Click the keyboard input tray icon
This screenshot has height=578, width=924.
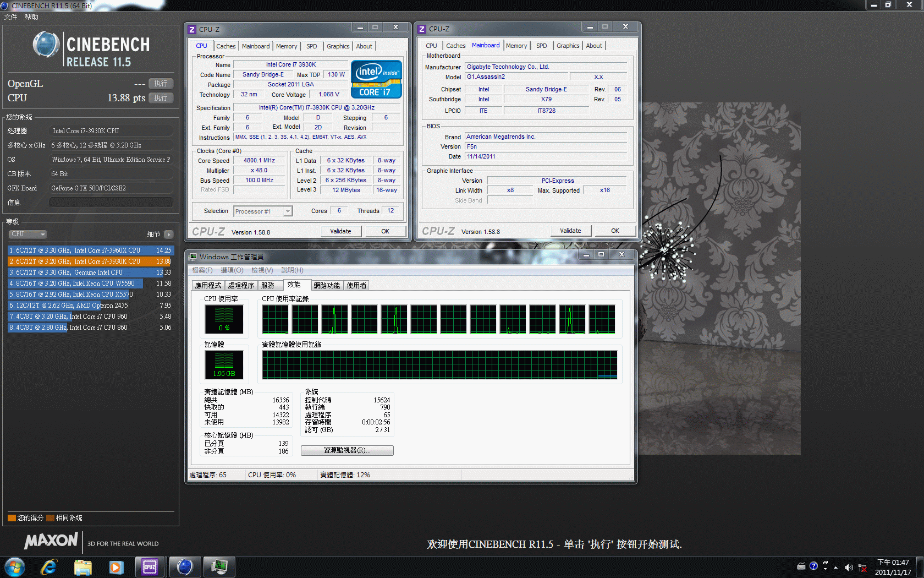(801, 566)
